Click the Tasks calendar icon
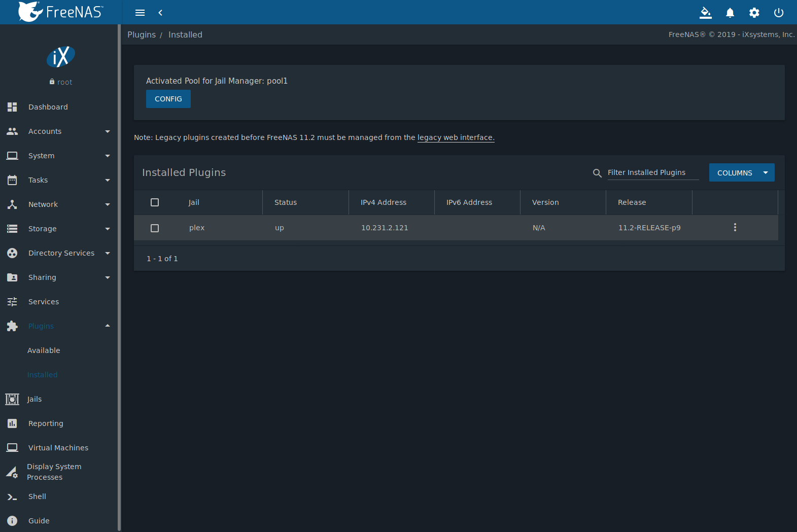 click(x=12, y=180)
